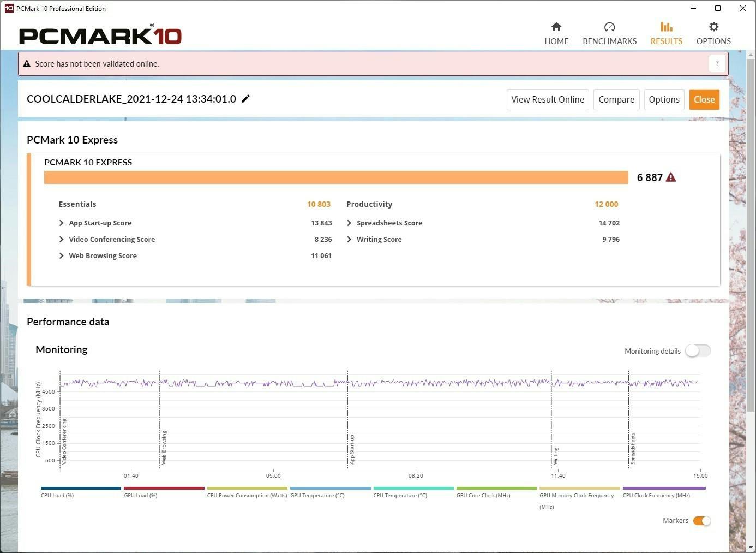Expand Spreadsheets Score breakdown
The image size is (756, 553).
tap(349, 223)
